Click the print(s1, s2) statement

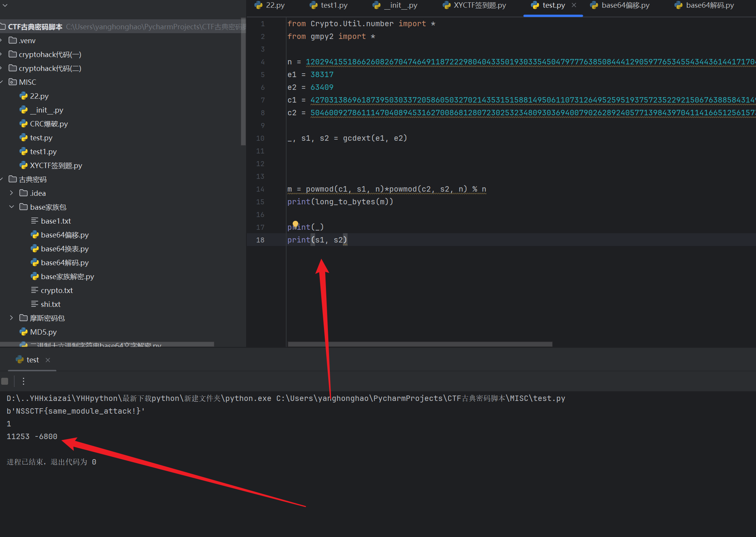point(317,240)
